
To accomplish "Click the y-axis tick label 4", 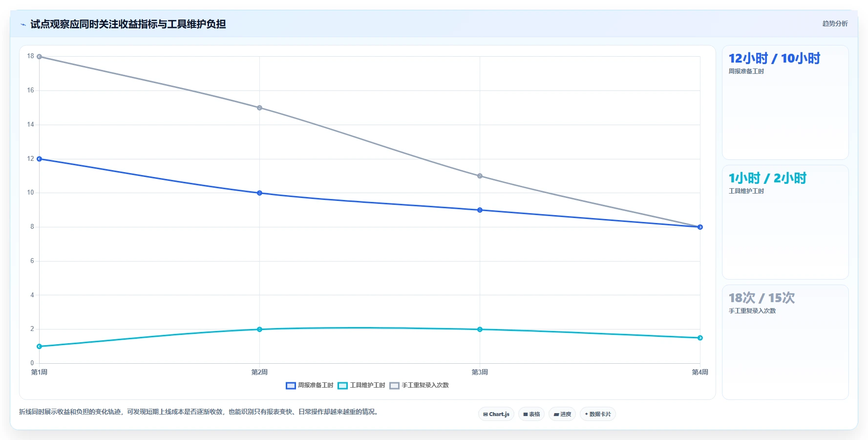I will coord(32,295).
